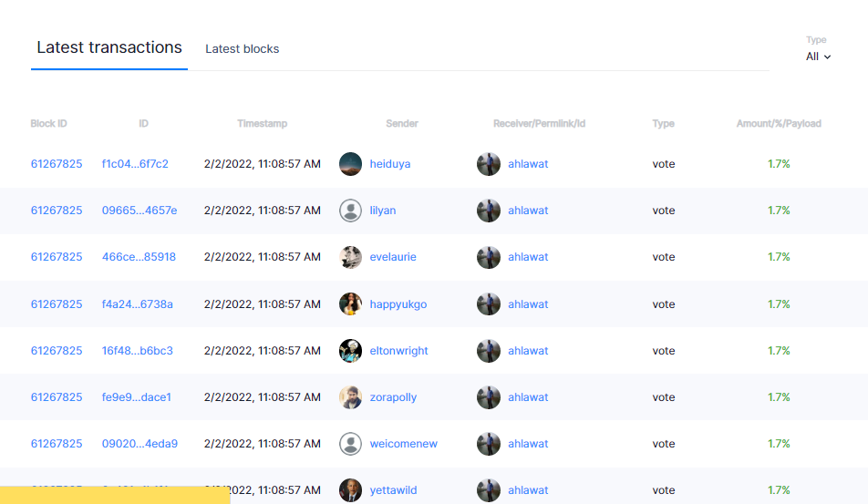This screenshot has width=868, height=504.
Task: Open block 61267825 in heiduya row
Action: point(57,164)
